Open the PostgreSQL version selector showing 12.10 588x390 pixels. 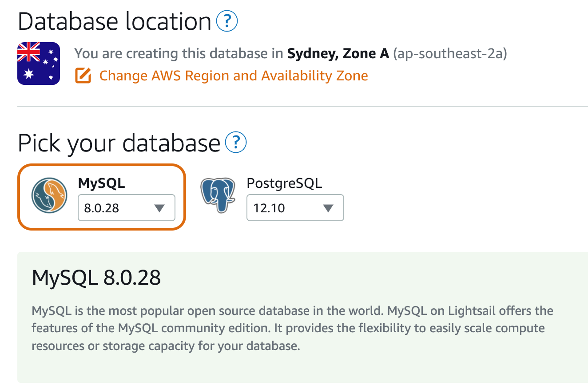click(295, 207)
